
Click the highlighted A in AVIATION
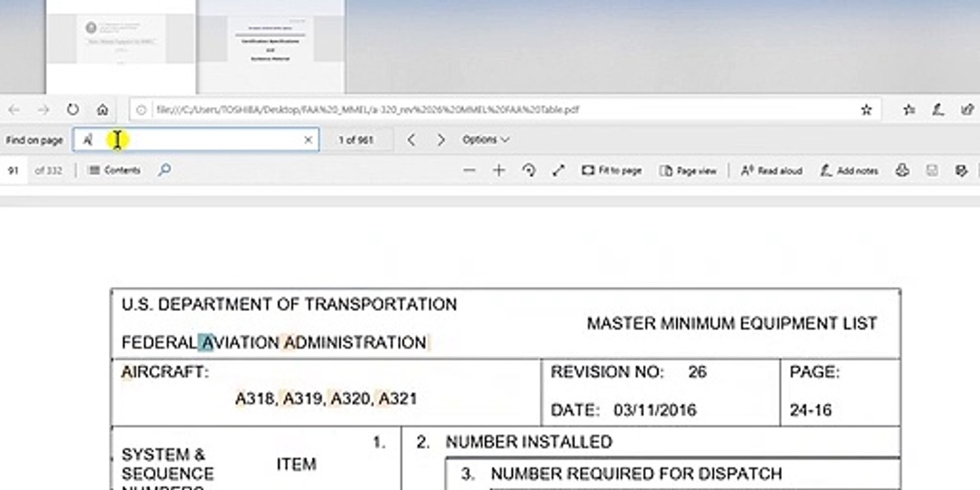[x=207, y=343]
